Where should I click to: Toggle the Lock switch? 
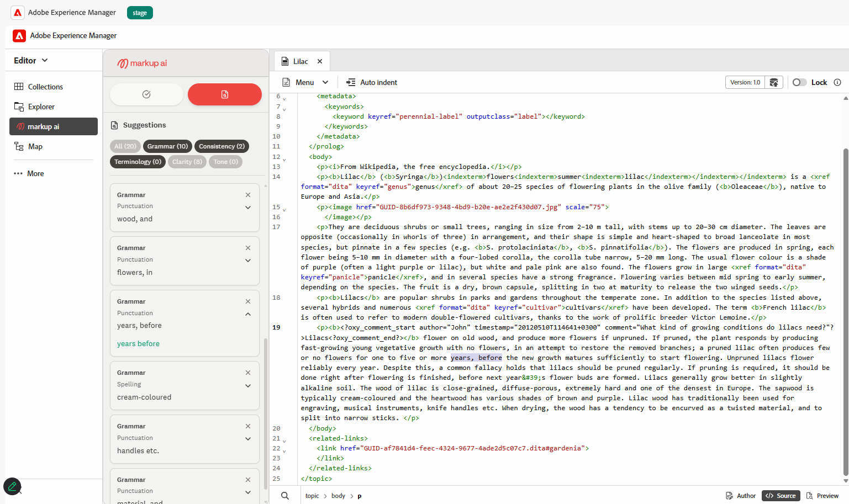coord(799,82)
